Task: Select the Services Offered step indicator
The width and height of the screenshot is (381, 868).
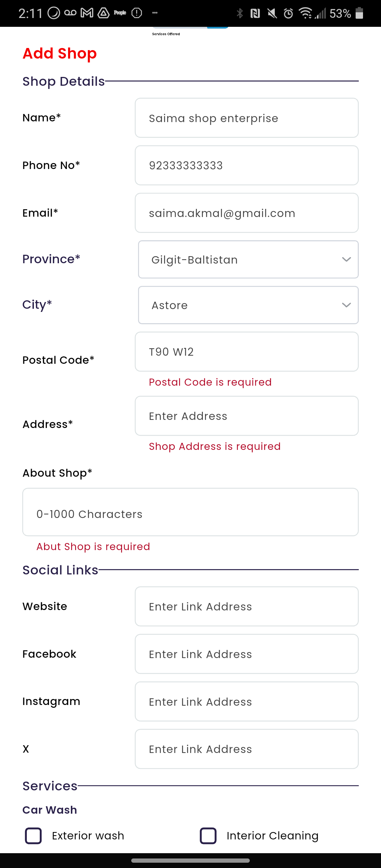Action: coord(166,34)
